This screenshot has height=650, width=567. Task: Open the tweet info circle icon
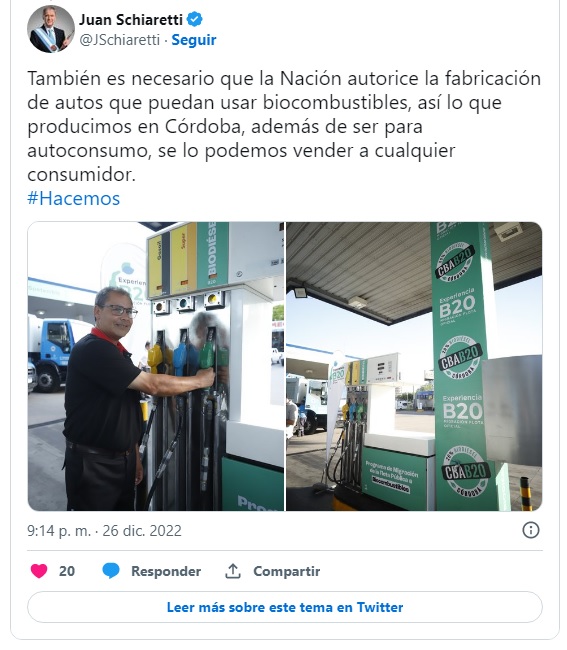click(531, 530)
